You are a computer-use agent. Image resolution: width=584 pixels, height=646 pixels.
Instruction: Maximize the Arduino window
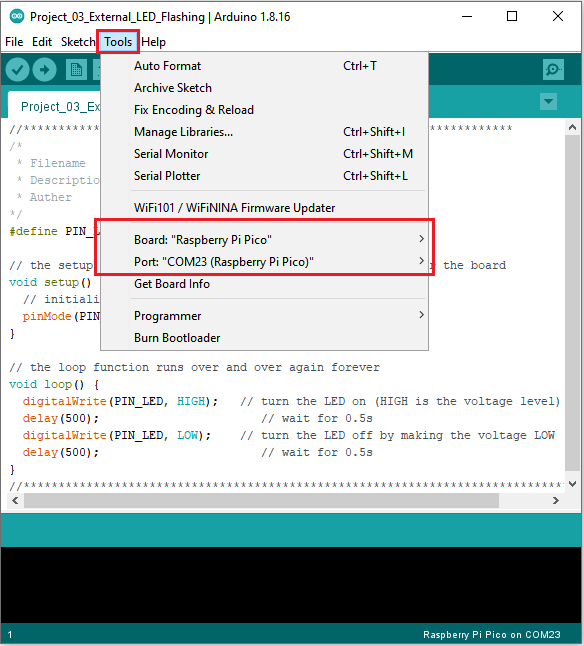(x=512, y=16)
